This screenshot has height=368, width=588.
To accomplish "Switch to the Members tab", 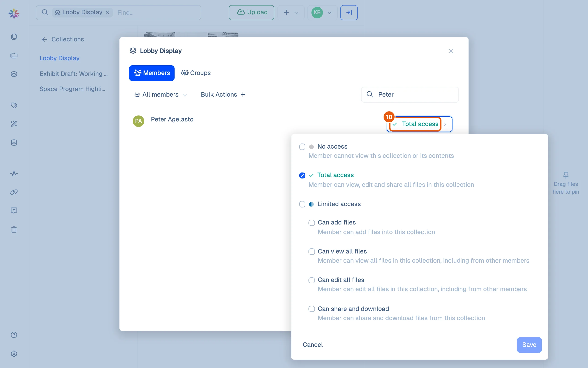I will 152,73.
